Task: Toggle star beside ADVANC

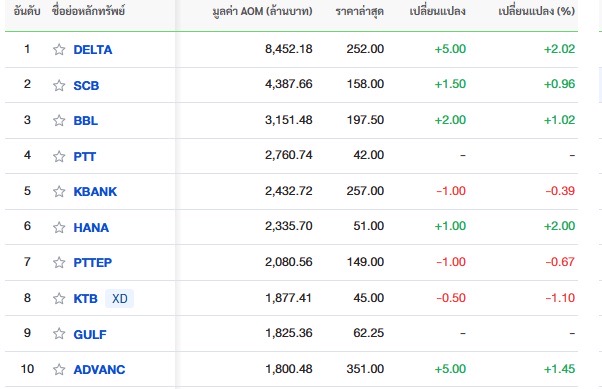Action: [x=59, y=369]
